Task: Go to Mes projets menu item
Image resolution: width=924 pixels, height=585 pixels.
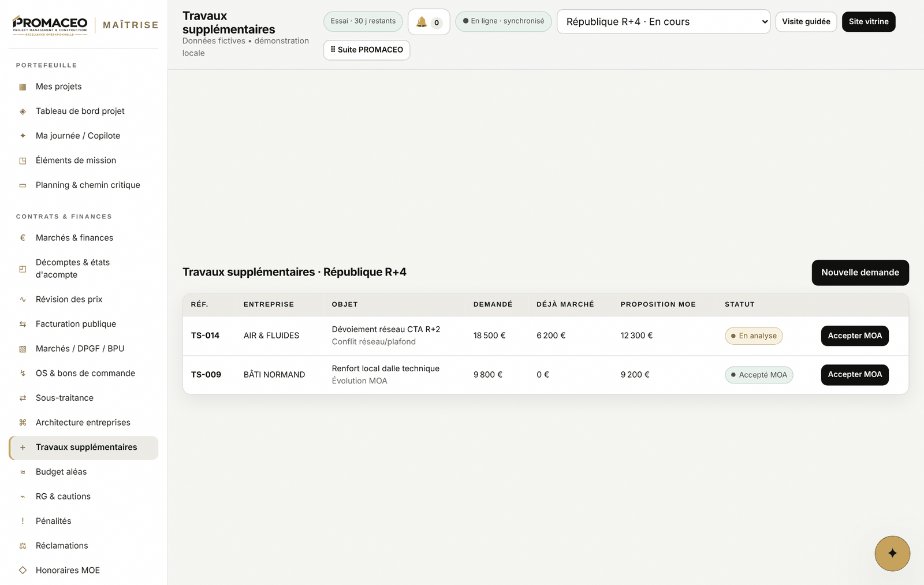Action: [x=83, y=87]
